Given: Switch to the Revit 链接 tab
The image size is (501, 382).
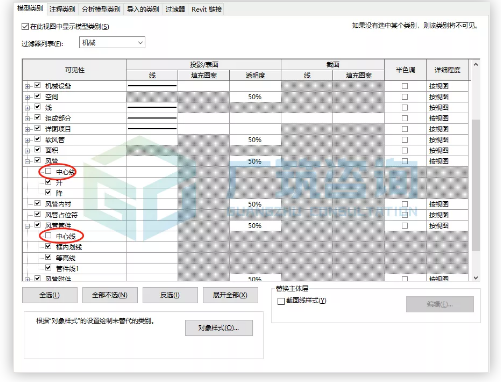Looking at the screenshot, I should click(x=206, y=9).
